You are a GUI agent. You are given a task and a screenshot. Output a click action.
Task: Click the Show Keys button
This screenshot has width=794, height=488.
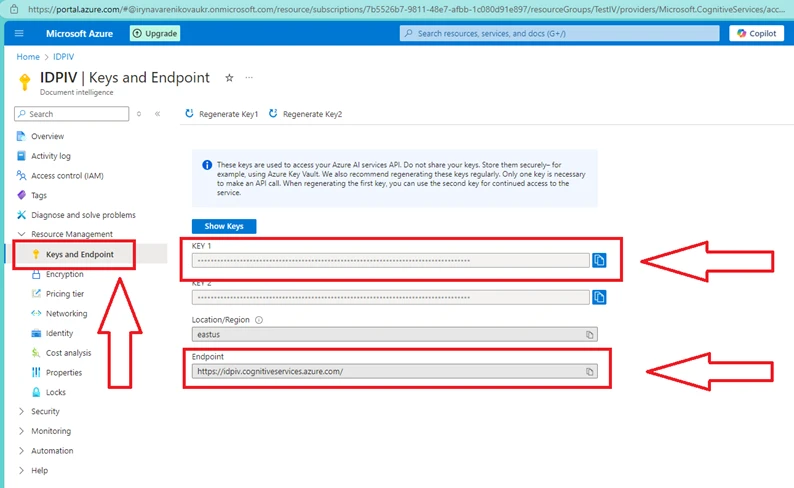224,226
